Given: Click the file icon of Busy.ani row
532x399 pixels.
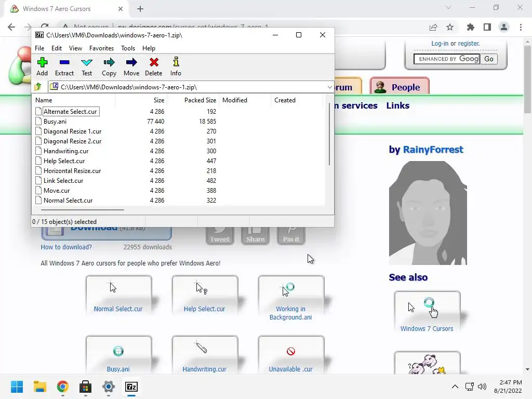Looking at the screenshot, I should pos(38,122).
